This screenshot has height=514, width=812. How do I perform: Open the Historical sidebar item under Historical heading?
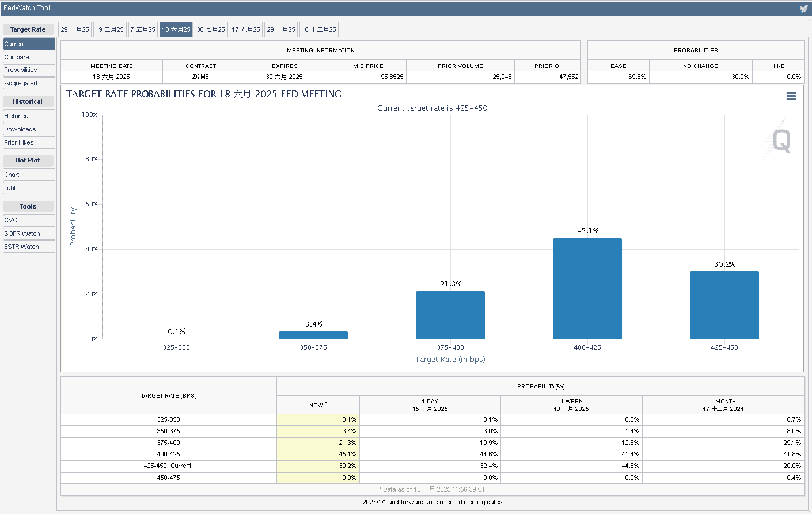(x=29, y=116)
